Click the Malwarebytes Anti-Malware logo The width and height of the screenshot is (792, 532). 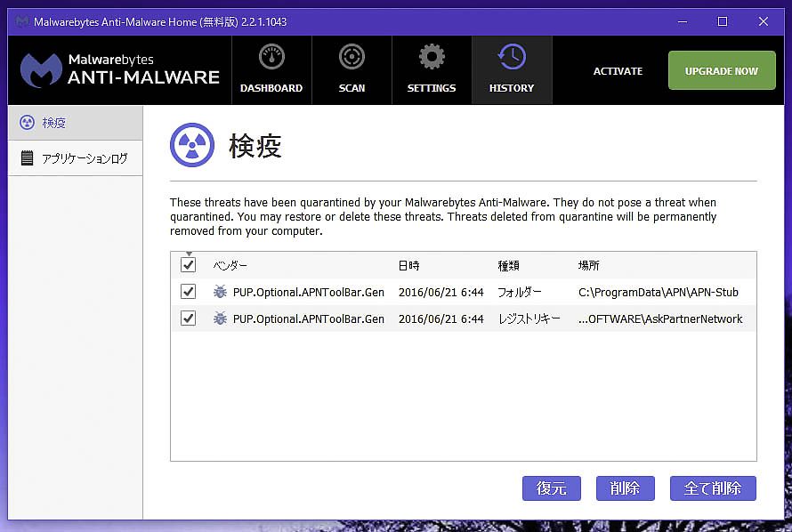point(120,70)
